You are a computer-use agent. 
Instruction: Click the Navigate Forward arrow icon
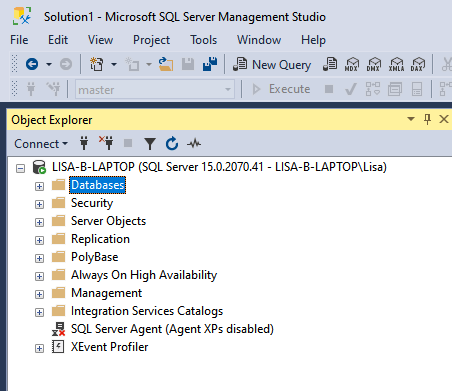pyautogui.click(x=66, y=64)
